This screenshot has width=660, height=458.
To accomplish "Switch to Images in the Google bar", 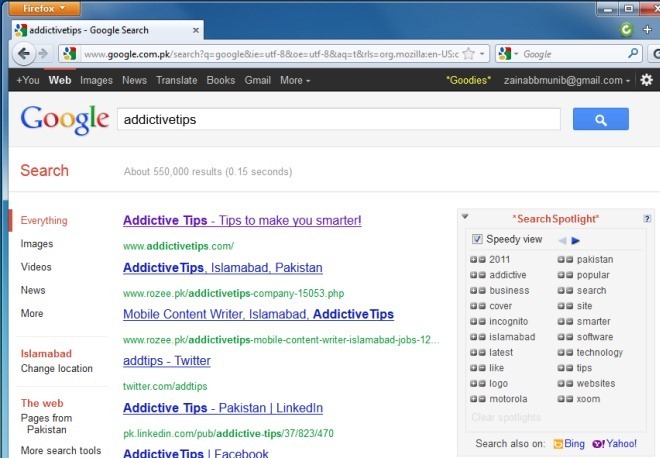I will coord(96,80).
